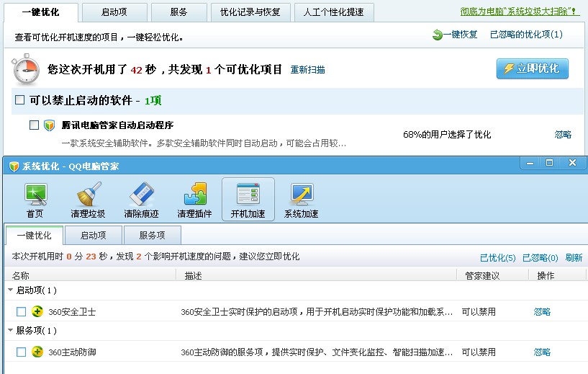Click the 360主动防御 item name
Screen dimensions: 588x374
coord(72,352)
